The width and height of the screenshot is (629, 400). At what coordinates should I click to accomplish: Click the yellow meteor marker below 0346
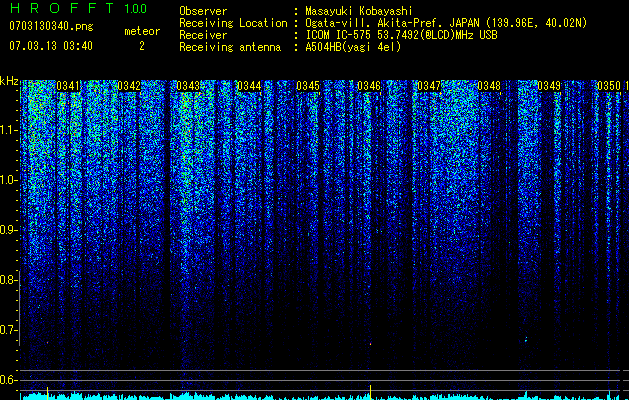point(370,392)
